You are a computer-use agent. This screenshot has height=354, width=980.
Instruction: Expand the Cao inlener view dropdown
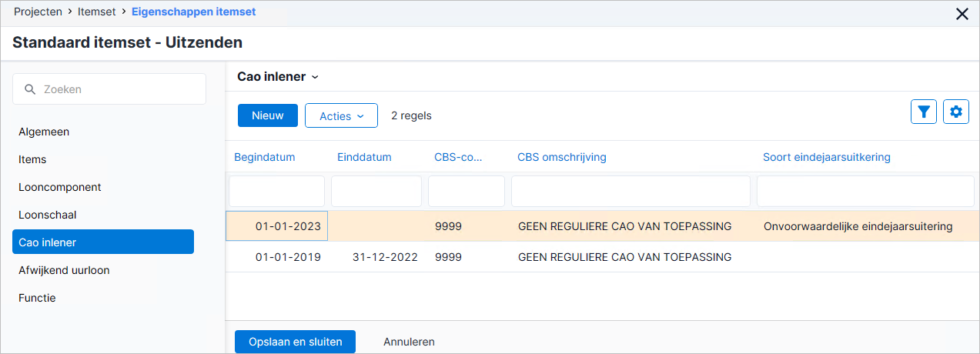point(278,76)
